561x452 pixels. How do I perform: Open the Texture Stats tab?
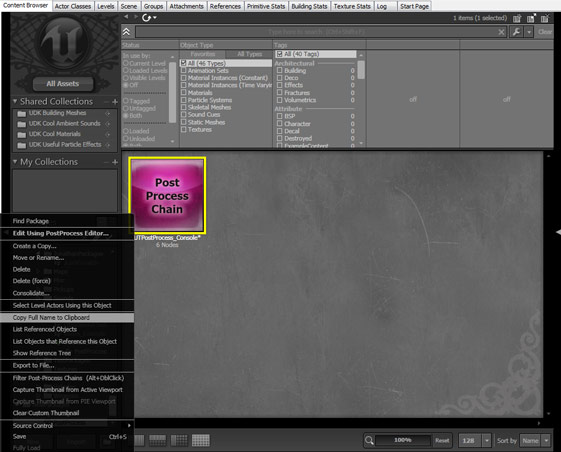[x=352, y=6]
